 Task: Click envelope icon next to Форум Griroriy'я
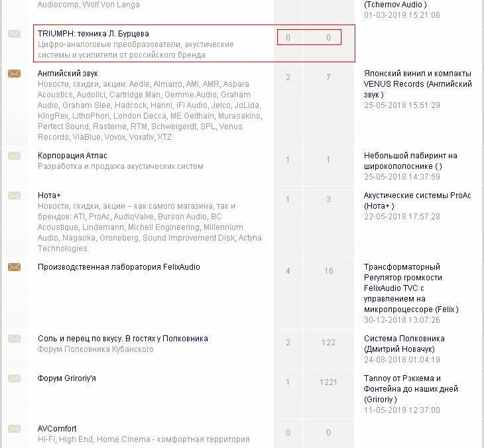[14, 378]
